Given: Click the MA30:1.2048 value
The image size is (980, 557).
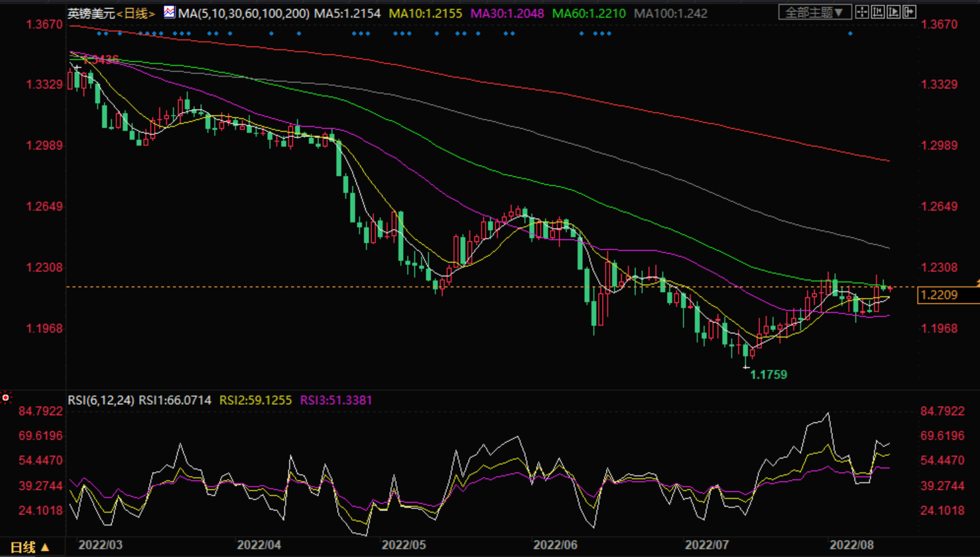Looking at the screenshot, I should coord(507,13).
